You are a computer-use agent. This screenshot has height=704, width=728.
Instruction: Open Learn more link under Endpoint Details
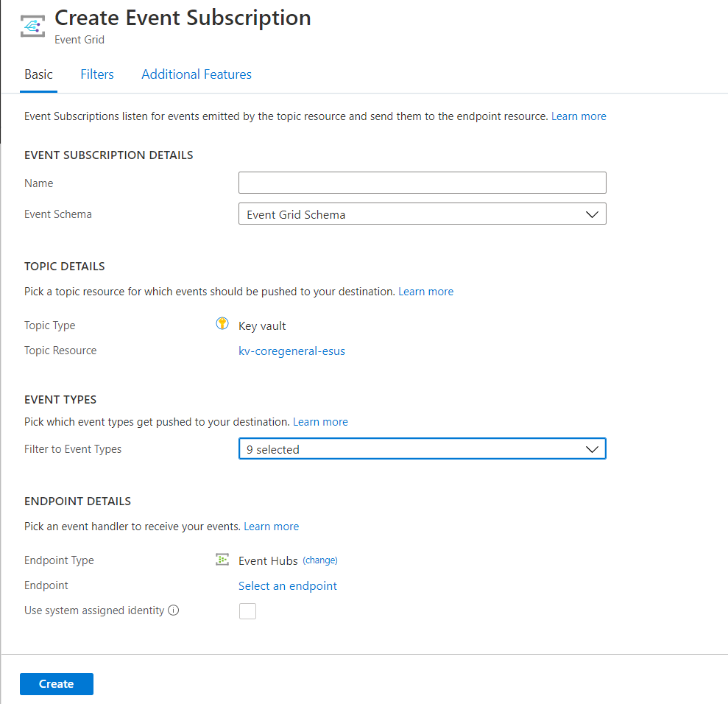pyautogui.click(x=271, y=527)
